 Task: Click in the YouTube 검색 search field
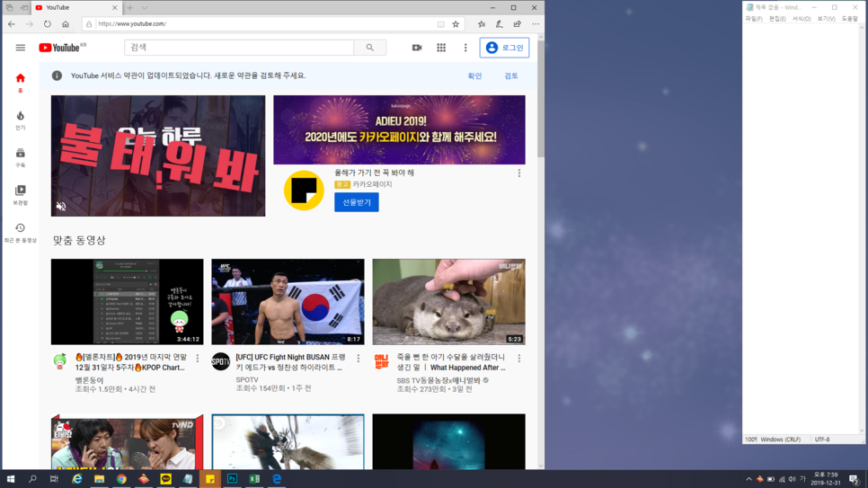pos(239,48)
